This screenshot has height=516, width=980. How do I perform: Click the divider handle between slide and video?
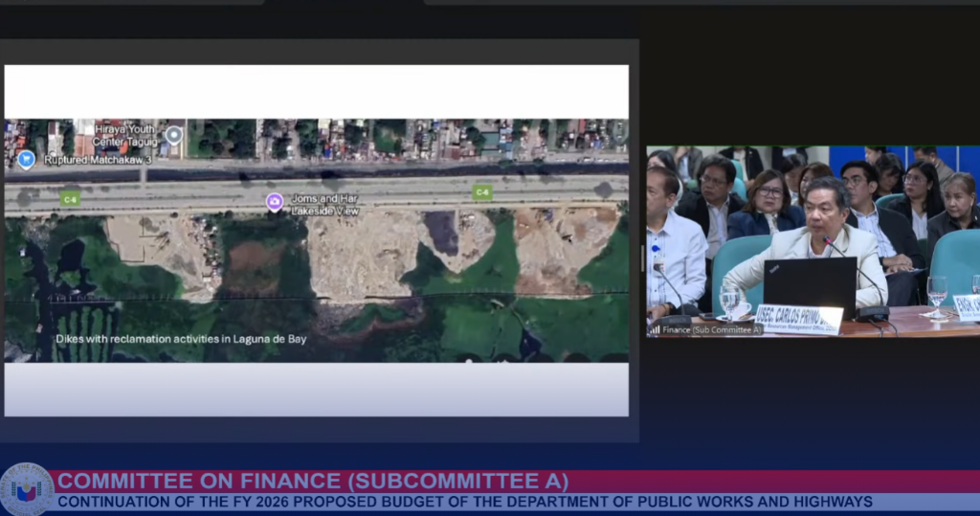click(x=642, y=258)
